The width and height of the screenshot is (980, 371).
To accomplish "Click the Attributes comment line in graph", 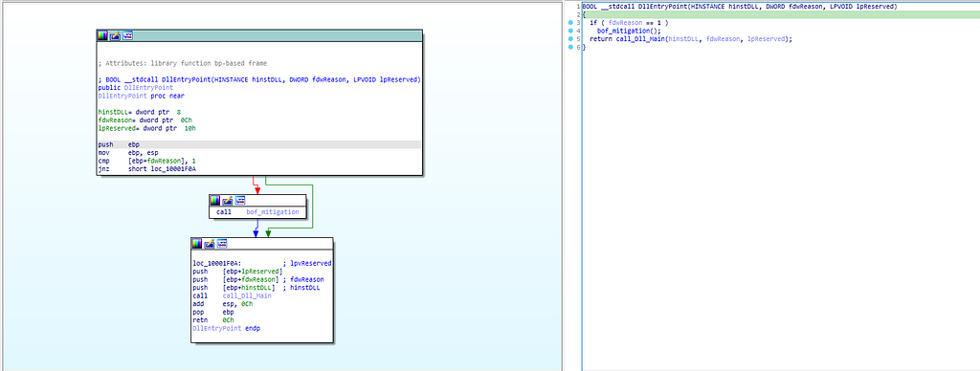I will coord(184,64).
